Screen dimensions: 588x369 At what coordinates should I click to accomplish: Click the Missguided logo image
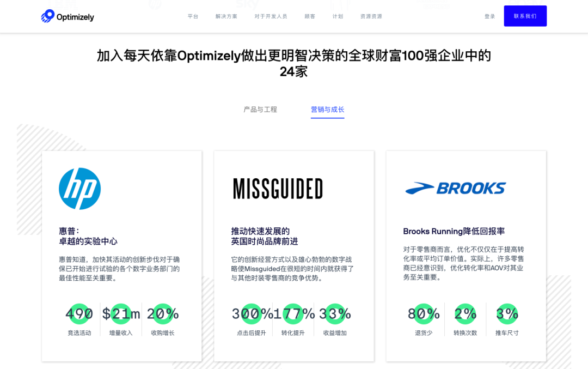(x=278, y=189)
